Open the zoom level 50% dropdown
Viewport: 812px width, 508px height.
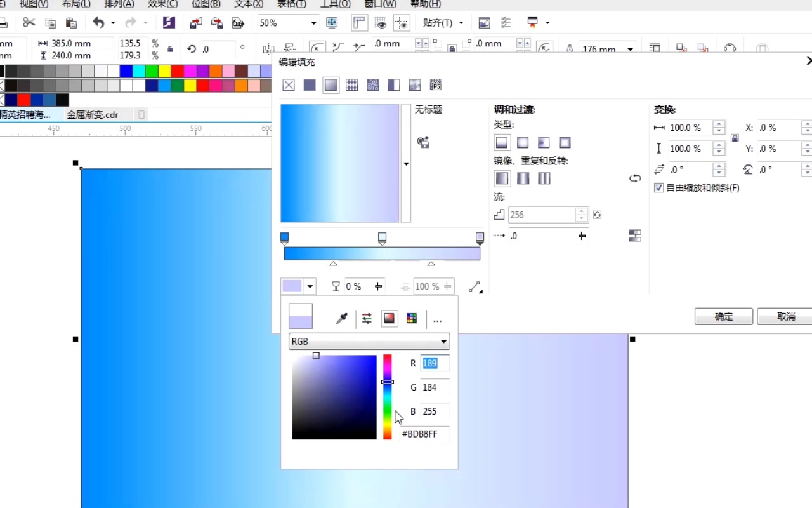(x=313, y=23)
